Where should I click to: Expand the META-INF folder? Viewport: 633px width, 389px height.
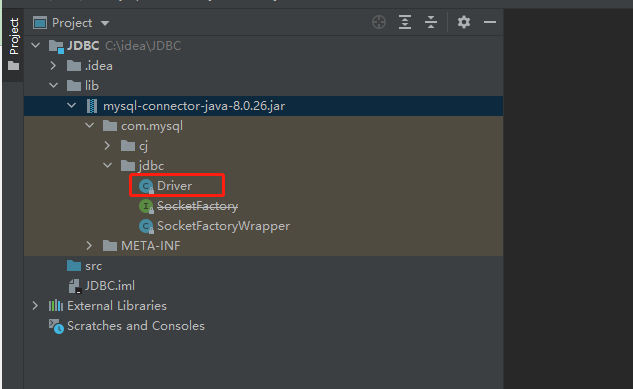pyautogui.click(x=89, y=245)
